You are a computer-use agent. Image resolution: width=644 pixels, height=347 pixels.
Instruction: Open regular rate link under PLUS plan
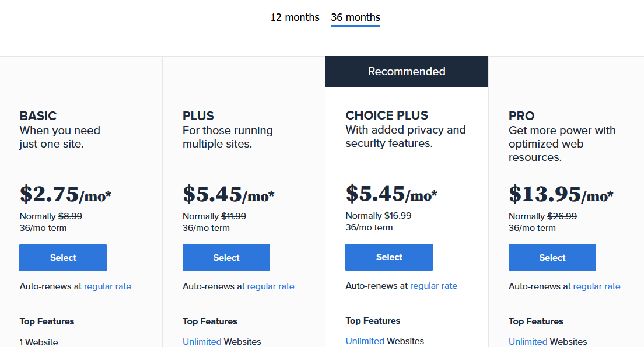point(271,286)
